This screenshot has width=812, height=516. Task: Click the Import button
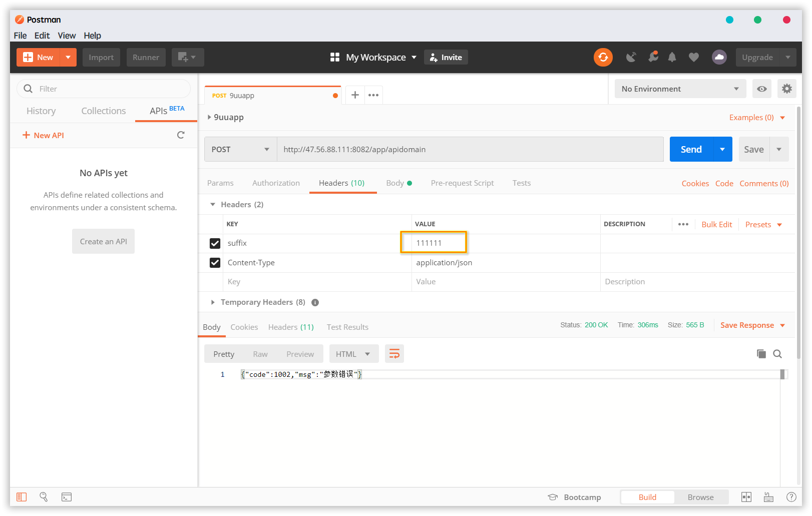click(101, 57)
